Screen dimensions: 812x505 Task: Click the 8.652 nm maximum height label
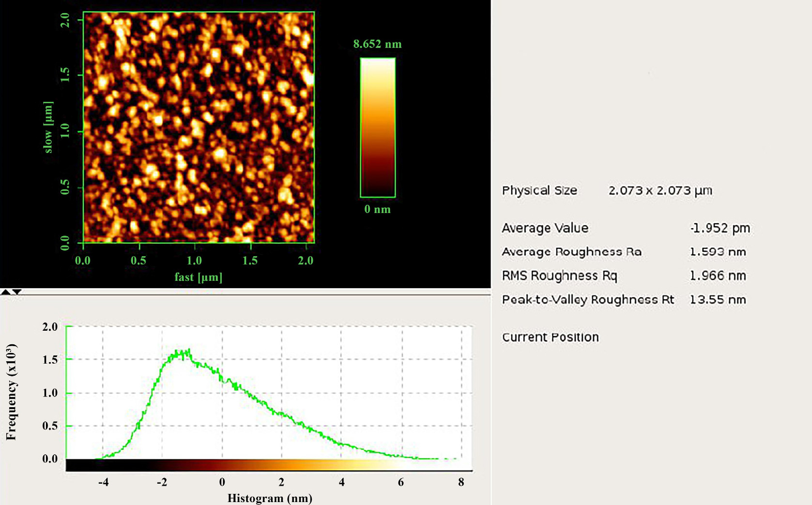point(377,44)
